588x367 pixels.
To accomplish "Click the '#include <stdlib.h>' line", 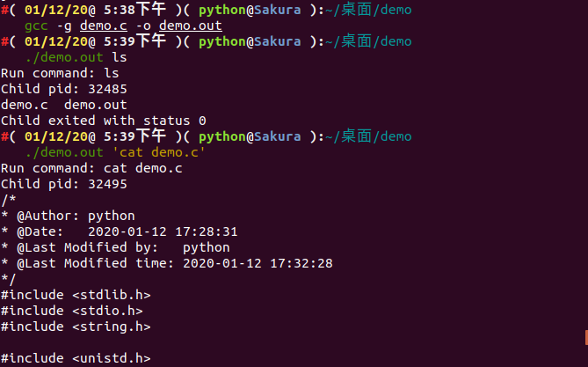I will (x=76, y=295).
